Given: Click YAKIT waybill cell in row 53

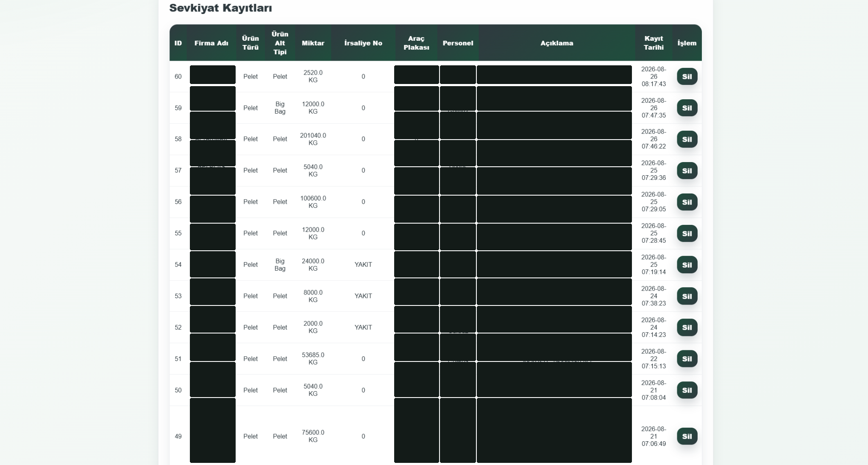Looking at the screenshot, I should pos(363,296).
